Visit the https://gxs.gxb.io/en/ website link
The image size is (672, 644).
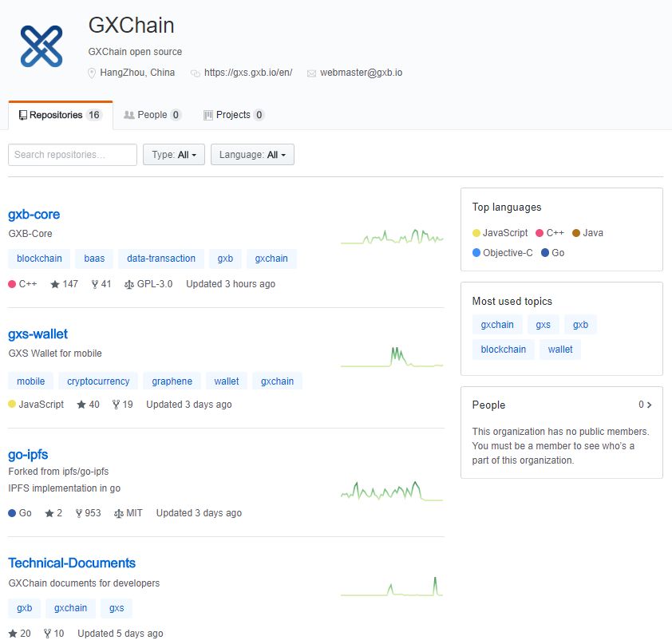coord(248,73)
